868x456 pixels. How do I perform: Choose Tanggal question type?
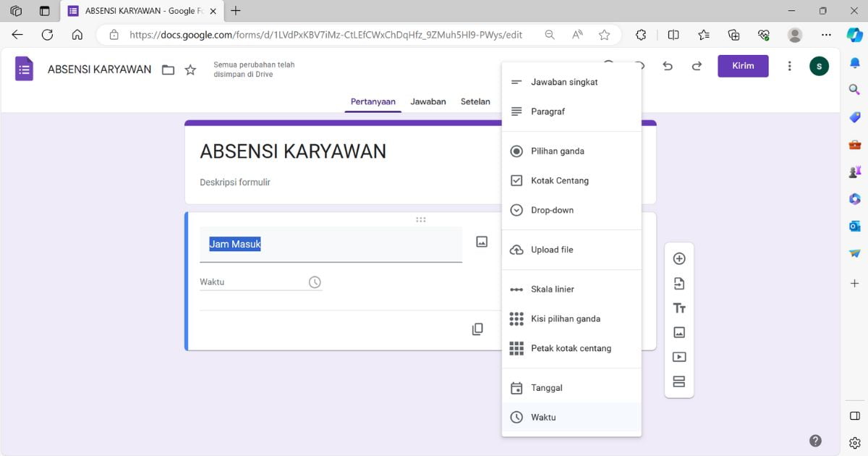[571, 388]
